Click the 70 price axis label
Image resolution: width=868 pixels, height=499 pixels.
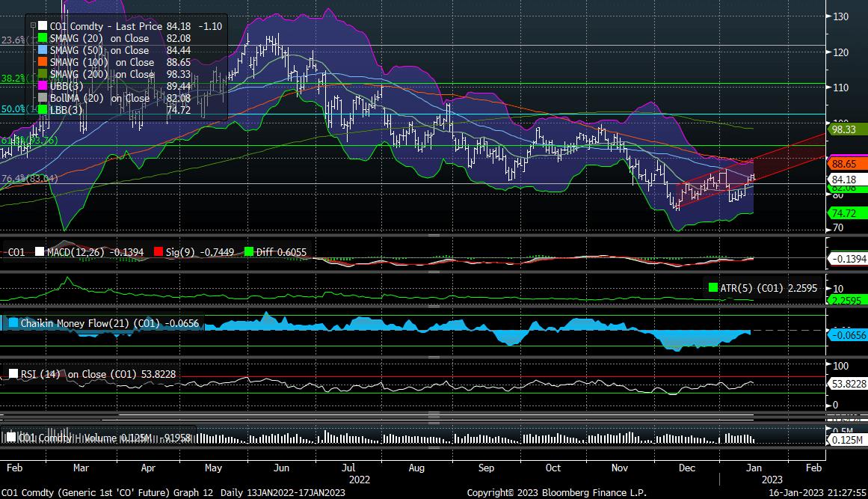click(x=838, y=227)
